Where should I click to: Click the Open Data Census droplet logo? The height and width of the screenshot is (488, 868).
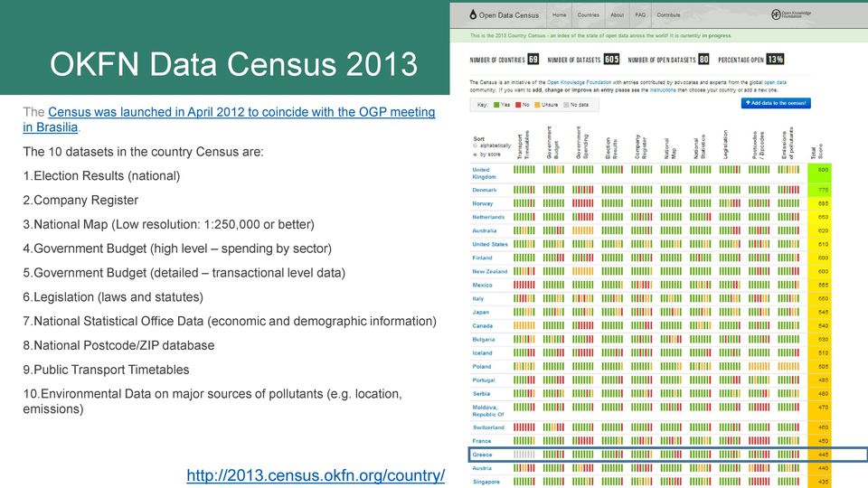point(473,14)
